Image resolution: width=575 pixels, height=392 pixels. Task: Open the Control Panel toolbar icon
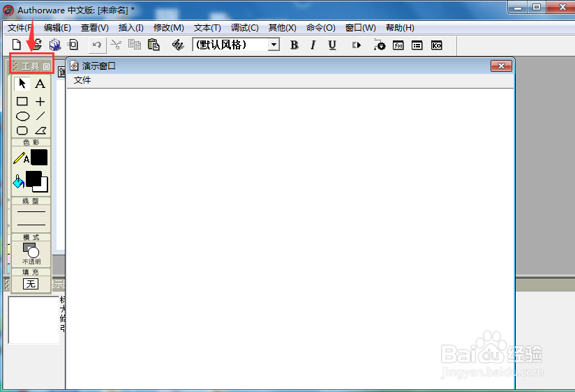click(380, 45)
